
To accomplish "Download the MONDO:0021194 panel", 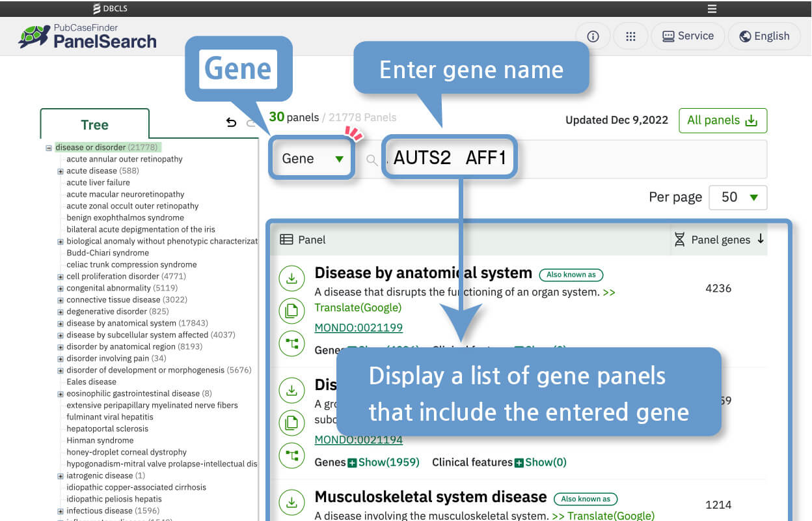I will (291, 391).
